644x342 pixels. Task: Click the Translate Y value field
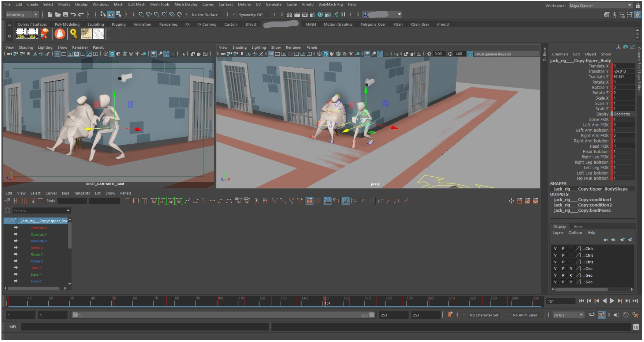tap(624, 71)
